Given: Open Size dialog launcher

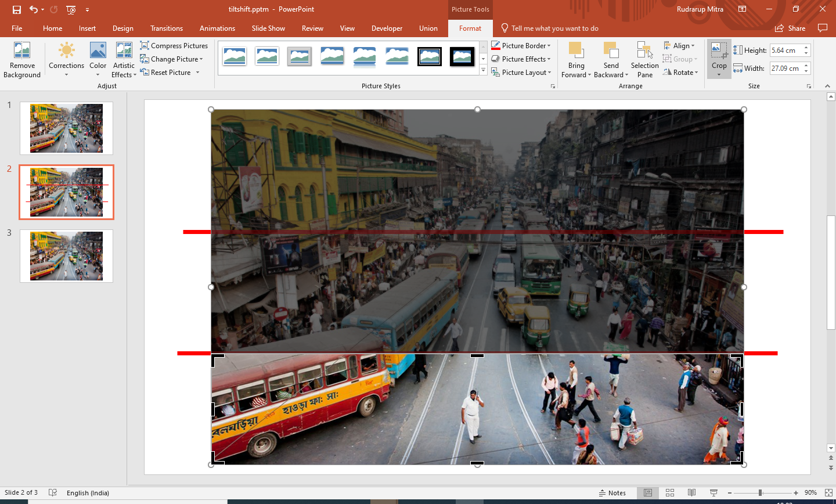Looking at the screenshot, I should coord(809,86).
